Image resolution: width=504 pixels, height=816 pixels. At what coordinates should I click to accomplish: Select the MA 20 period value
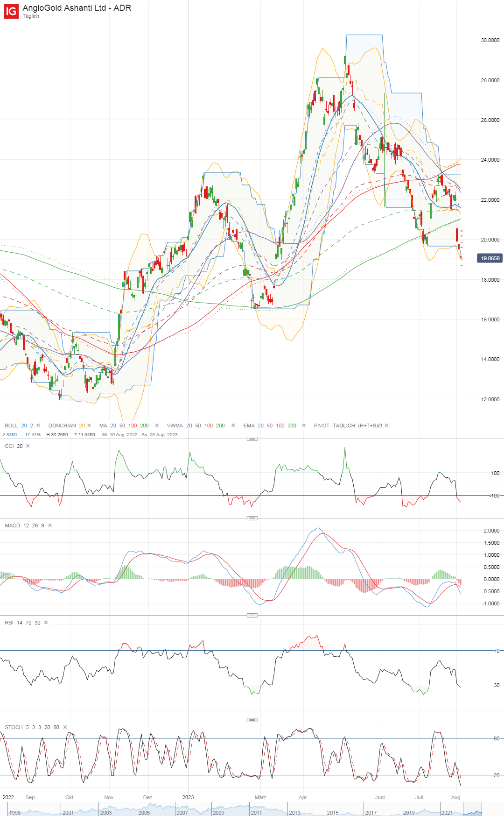113,426
